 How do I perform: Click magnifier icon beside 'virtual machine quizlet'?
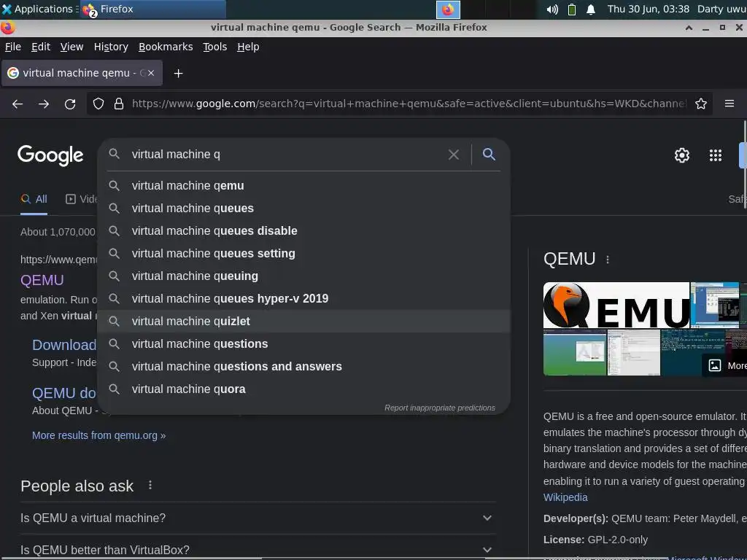[x=114, y=321]
